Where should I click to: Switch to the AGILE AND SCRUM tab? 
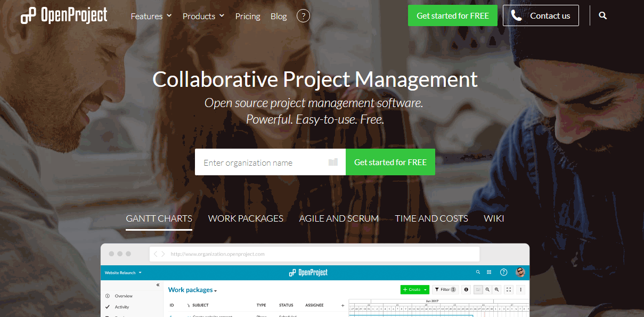point(339,218)
